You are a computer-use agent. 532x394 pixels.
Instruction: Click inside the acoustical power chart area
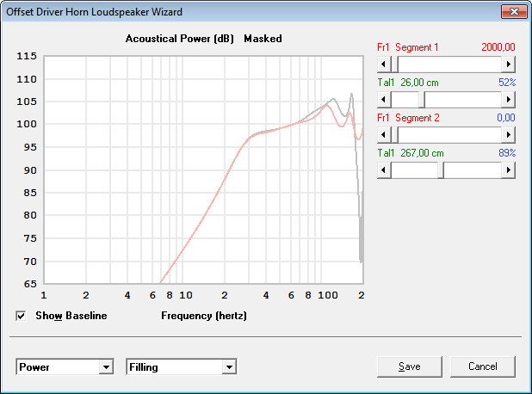[x=203, y=169]
